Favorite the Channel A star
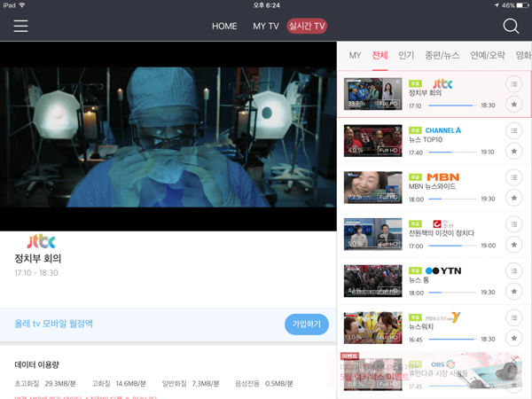This screenshot has width=532, height=399. click(x=514, y=151)
